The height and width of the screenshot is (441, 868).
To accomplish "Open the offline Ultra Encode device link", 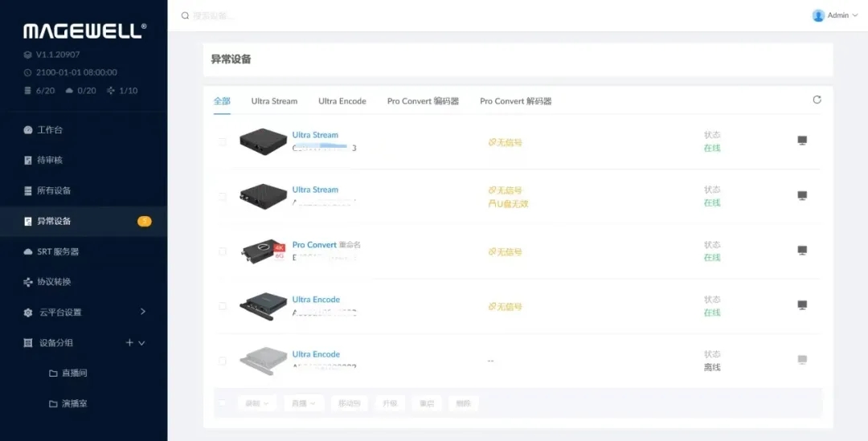I will 316,354.
